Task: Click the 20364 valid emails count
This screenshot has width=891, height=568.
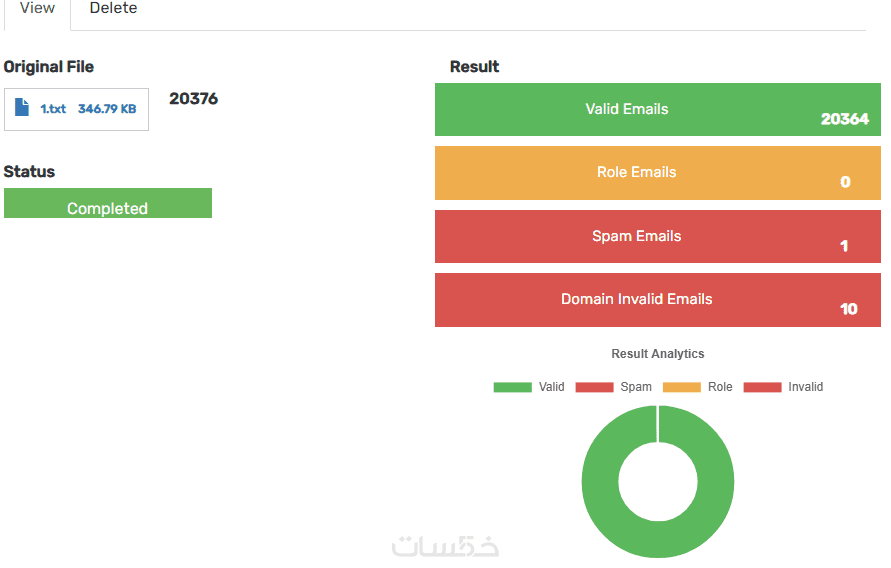Action: 844,119
